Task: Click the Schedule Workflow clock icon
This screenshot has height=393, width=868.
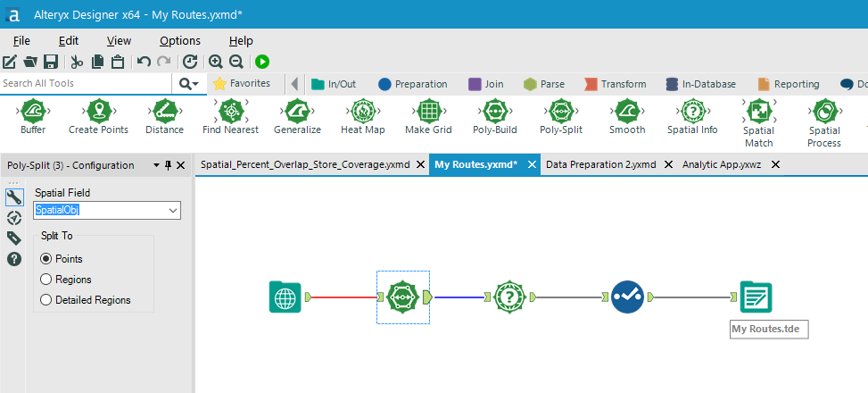Action: click(190, 62)
